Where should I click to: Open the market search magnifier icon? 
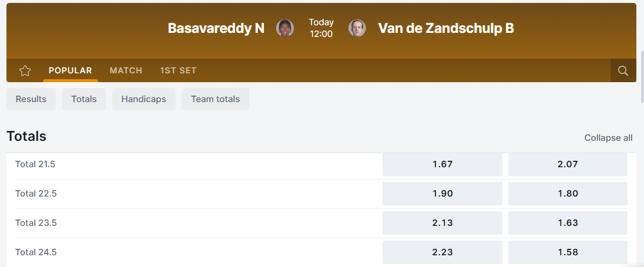coord(623,71)
